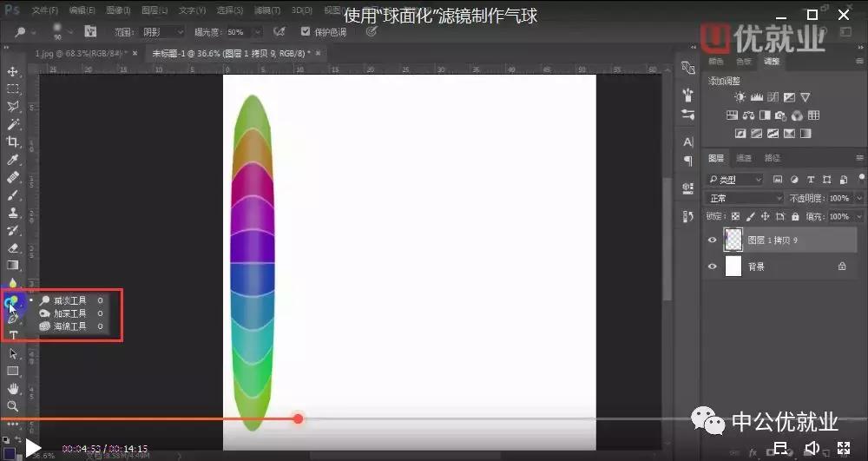Open the Character panel icon
The height and width of the screenshot is (461, 868).
(x=688, y=142)
